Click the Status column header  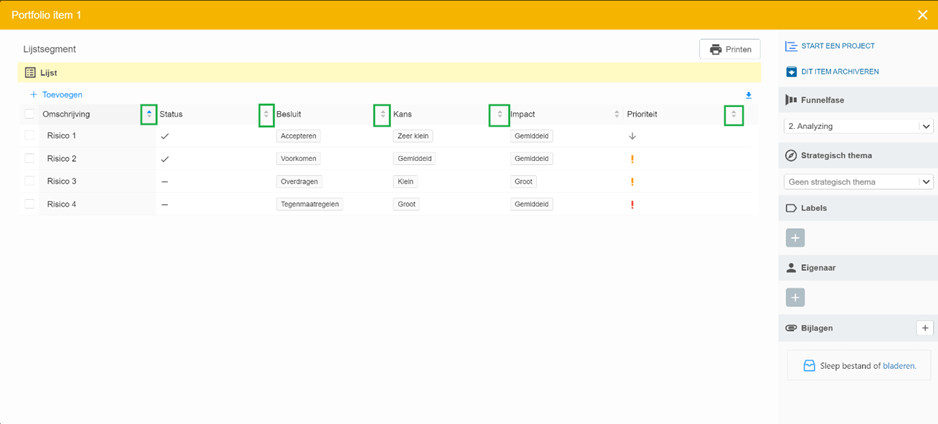171,114
